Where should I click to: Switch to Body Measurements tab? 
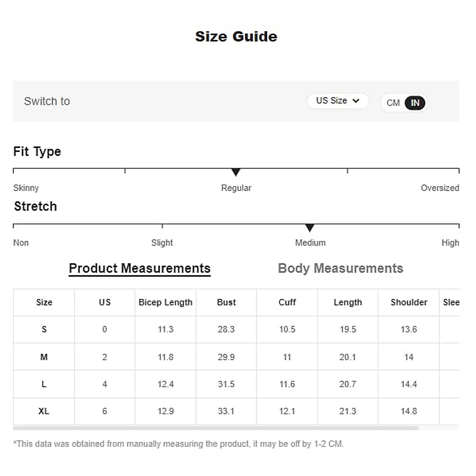point(340,269)
